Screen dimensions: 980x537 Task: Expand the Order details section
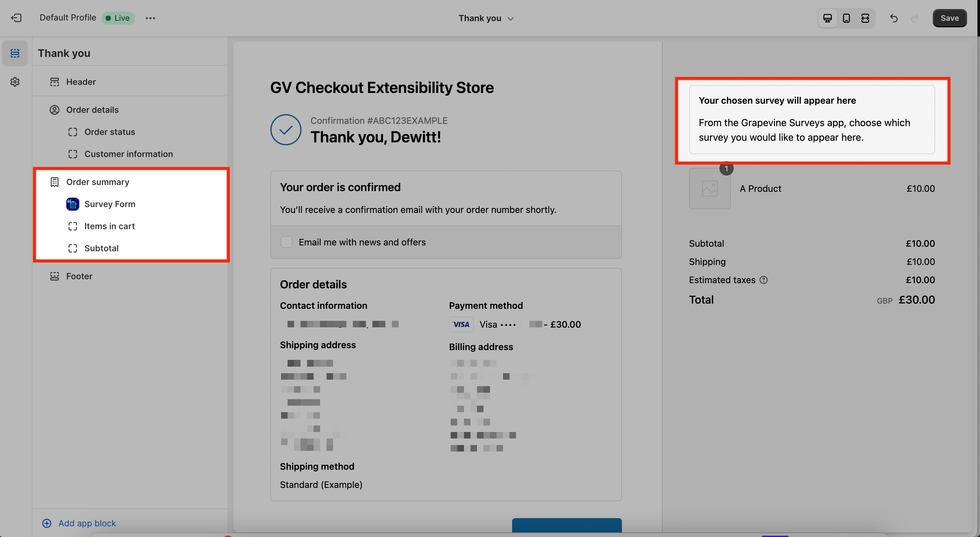(x=92, y=110)
